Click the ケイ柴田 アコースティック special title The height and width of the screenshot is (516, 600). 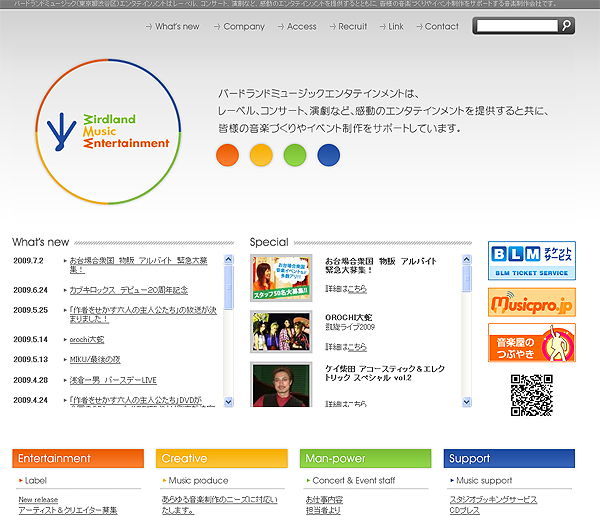[385, 373]
